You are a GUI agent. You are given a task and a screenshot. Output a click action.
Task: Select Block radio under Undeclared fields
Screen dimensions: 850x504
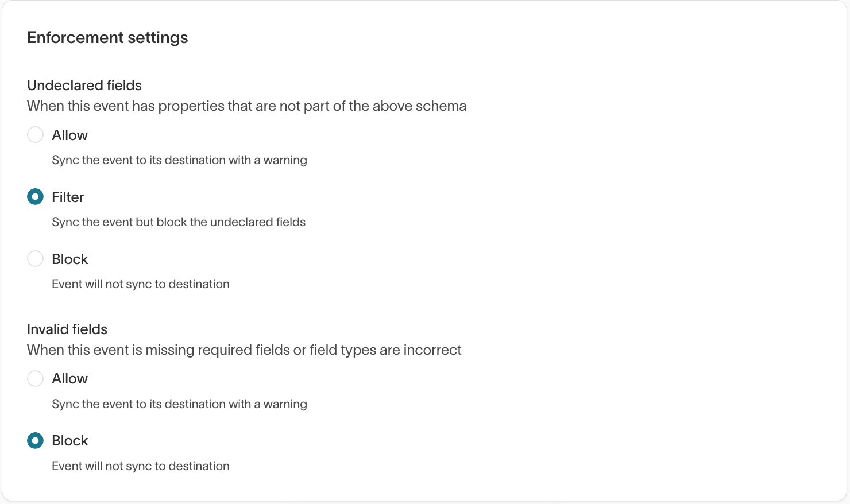(35, 258)
